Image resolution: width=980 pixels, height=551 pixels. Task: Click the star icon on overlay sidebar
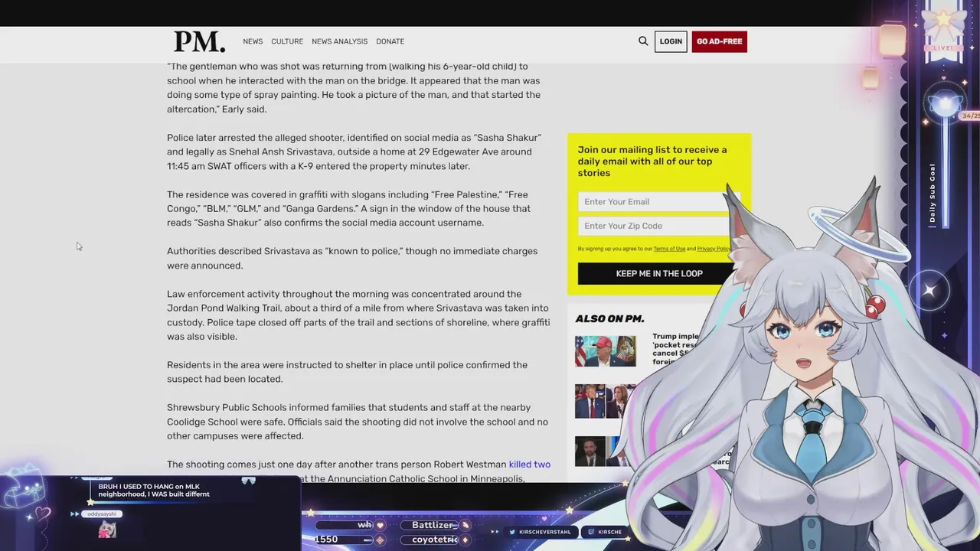click(929, 291)
